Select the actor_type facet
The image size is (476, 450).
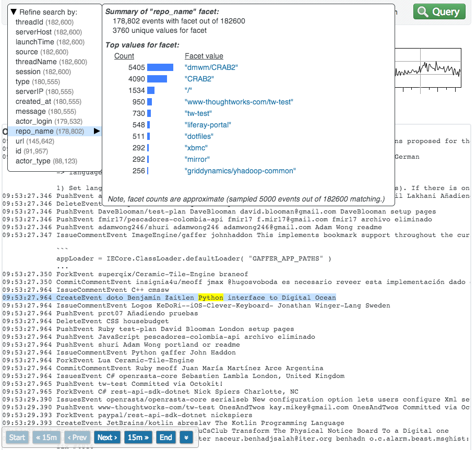pyautogui.click(x=46, y=161)
